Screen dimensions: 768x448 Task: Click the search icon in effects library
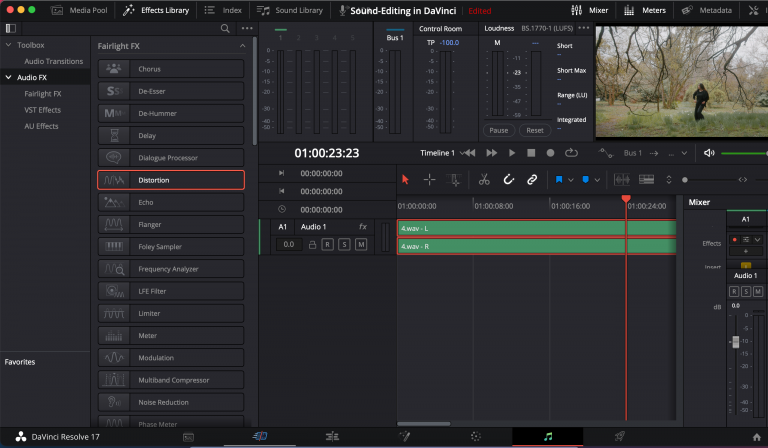click(x=225, y=28)
